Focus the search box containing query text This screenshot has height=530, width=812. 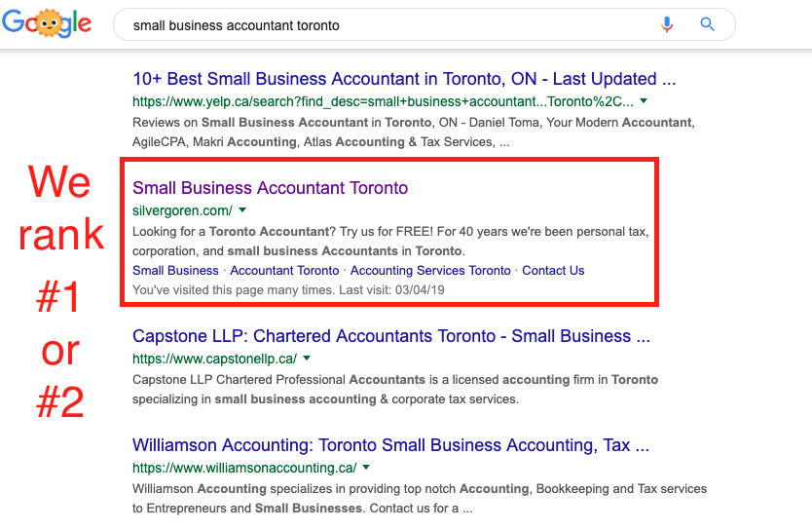click(384, 25)
